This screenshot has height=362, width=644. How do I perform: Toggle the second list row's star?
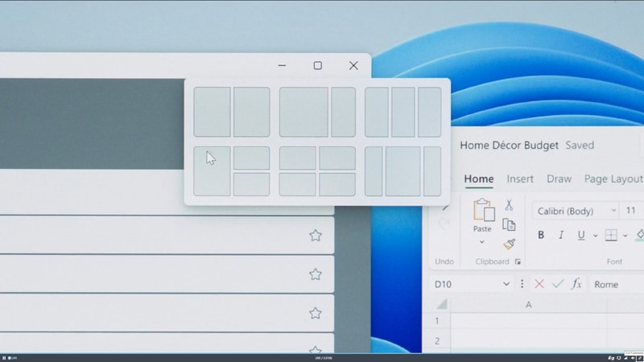click(x=316, y=274)
